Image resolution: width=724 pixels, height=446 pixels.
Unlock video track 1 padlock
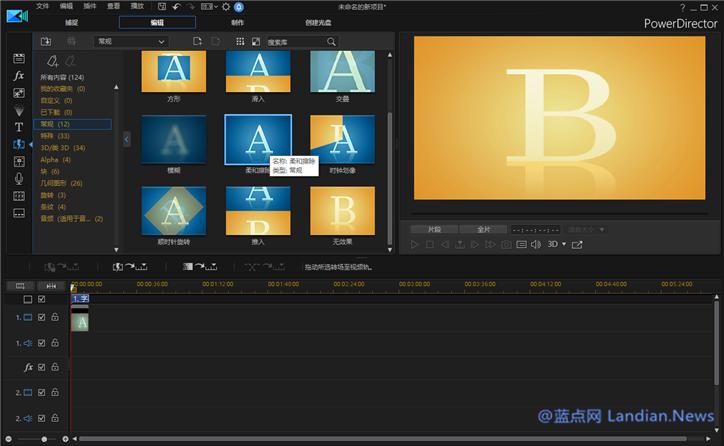tap(55, 317)
